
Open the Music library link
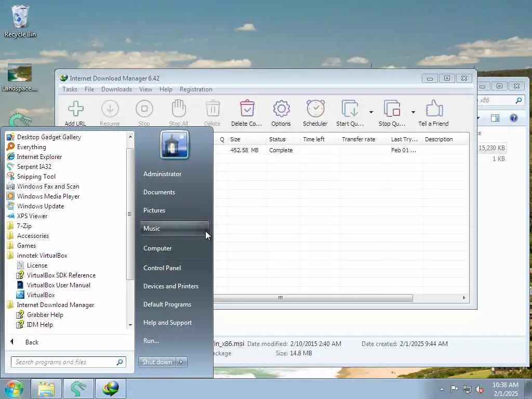point(175,229)
